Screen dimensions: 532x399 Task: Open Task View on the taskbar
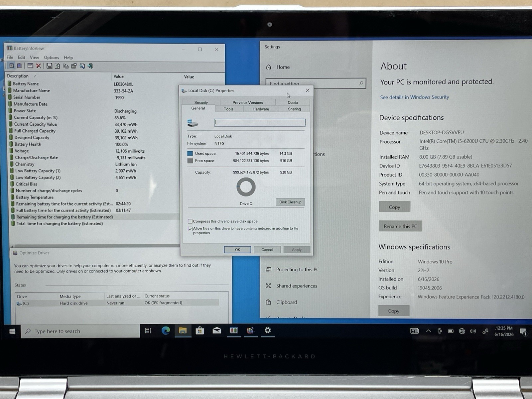pyautogui.click(x=148, y=331)
